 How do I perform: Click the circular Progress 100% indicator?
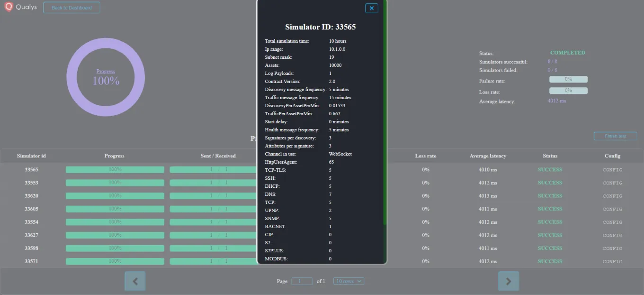[x=105, y=76]
